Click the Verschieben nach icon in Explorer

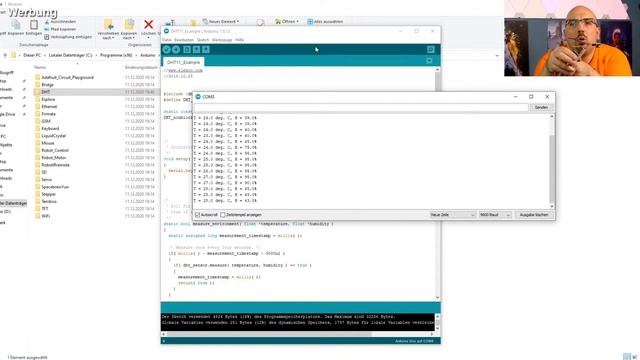point(108,24)
